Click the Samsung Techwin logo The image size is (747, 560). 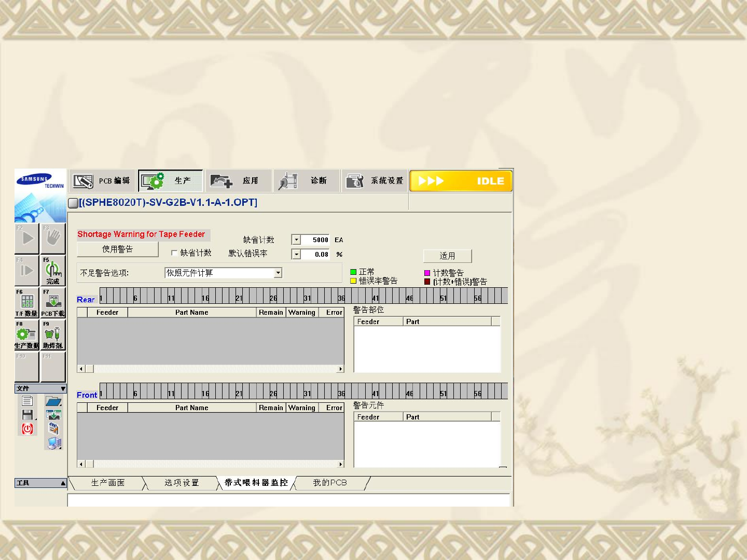click(40, 181)
